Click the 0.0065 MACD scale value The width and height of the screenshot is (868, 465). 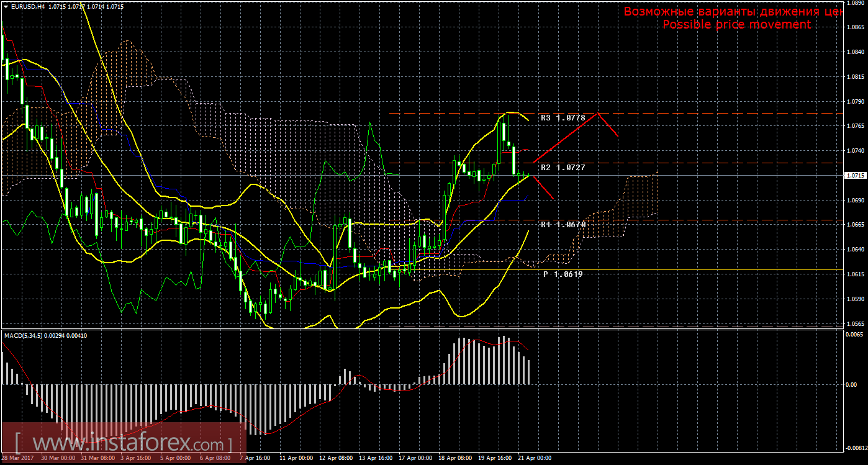pos(855,334)
